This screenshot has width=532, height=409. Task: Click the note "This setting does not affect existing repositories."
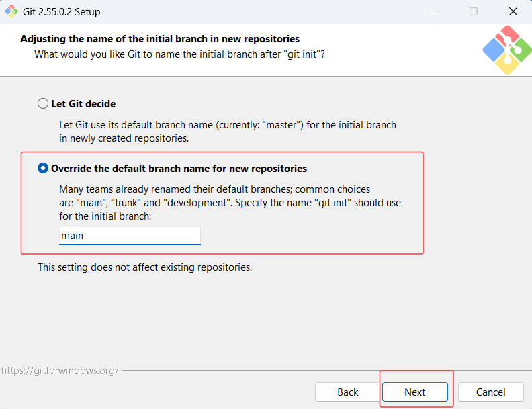coord(145,267)
